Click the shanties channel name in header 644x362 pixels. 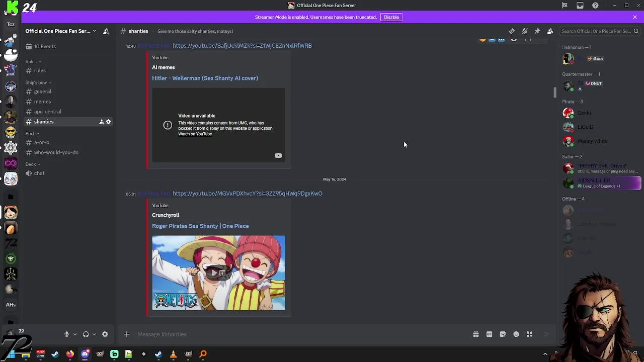138,31
